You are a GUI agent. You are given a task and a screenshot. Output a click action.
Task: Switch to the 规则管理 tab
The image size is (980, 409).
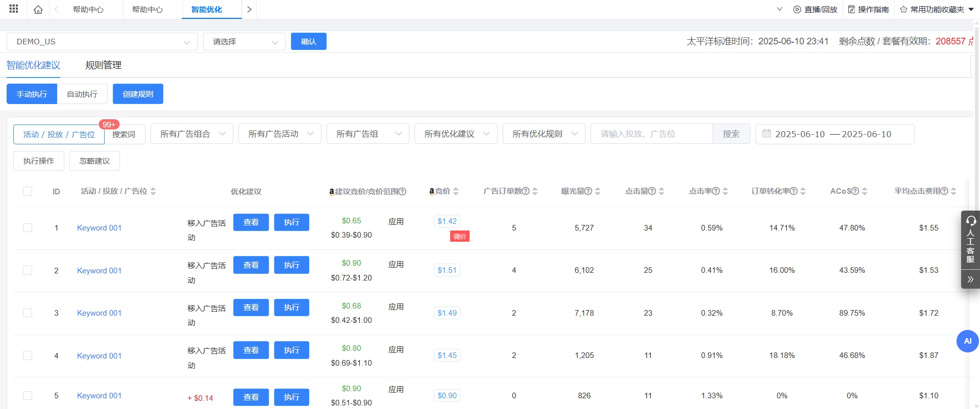[x=103, y=65]
